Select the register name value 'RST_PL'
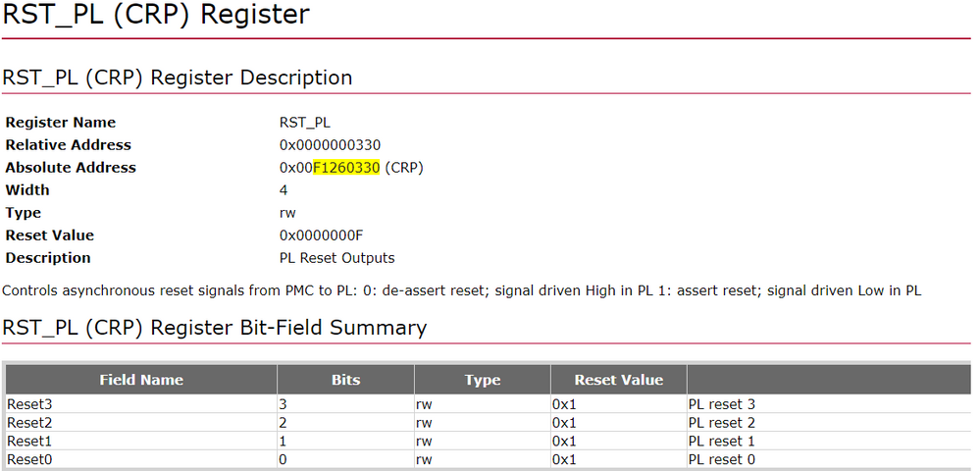 click(x=305, y=124)
